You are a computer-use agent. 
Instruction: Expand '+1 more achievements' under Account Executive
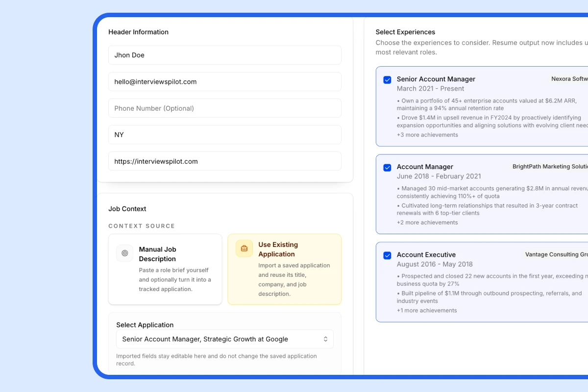[426, 310]
